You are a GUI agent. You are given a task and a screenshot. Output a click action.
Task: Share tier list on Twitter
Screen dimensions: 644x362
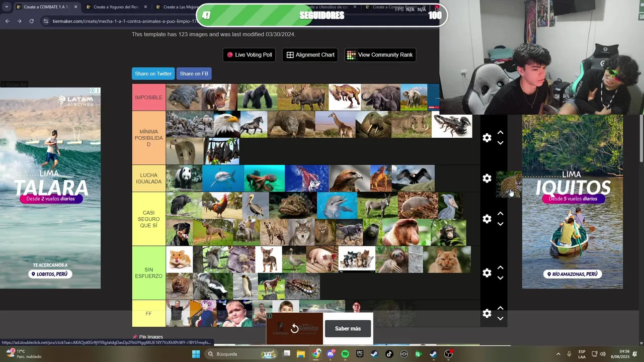coord(153,73)
